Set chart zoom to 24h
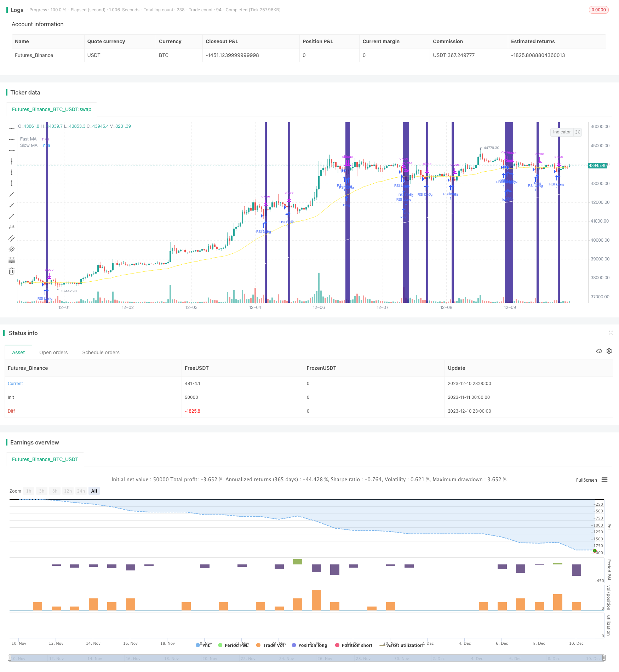This screenshot has height=672, width=619. pos(81,491)
